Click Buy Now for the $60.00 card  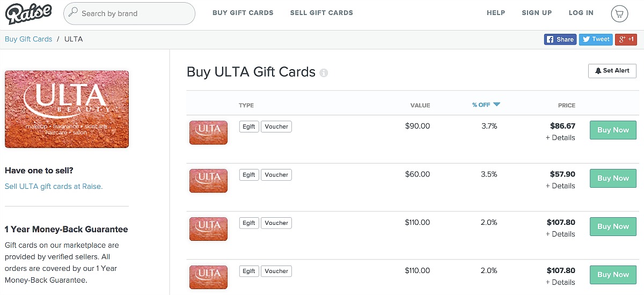tap(613, 178)
